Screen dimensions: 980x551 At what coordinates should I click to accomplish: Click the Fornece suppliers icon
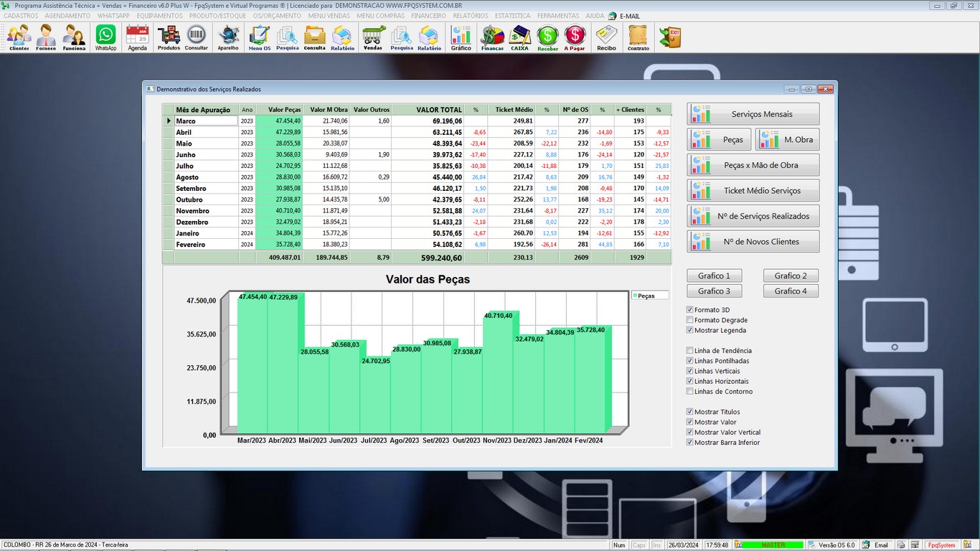47,37
